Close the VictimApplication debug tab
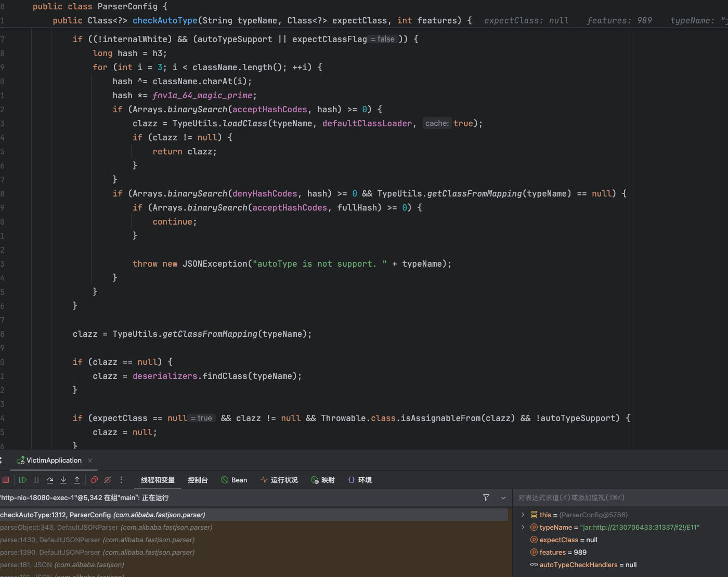 [x=90, y=461]
